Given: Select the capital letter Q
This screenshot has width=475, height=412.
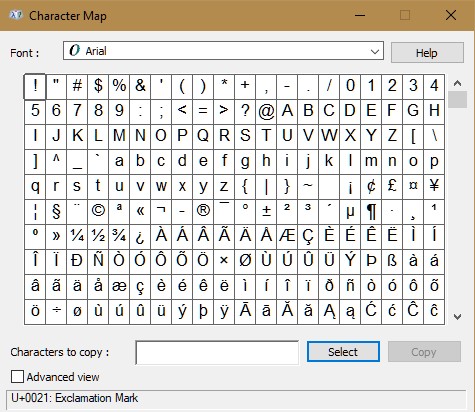Looking at the screenshot, I should tap(203, 137).
